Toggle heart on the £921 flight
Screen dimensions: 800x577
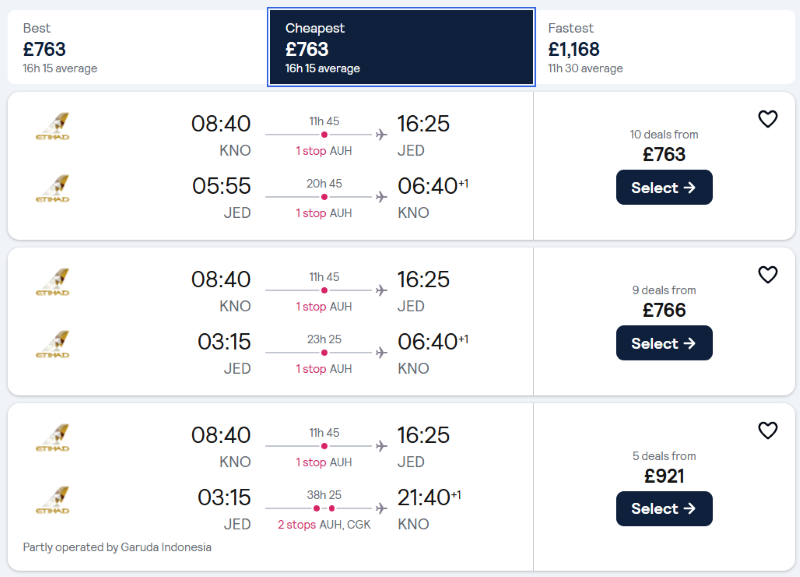click(x=767, y=431)
